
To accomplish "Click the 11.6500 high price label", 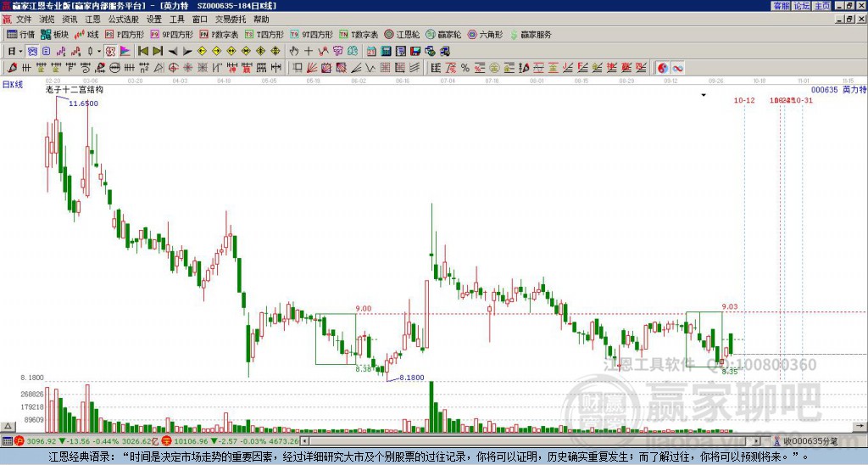I will click(x=84, y=104).
